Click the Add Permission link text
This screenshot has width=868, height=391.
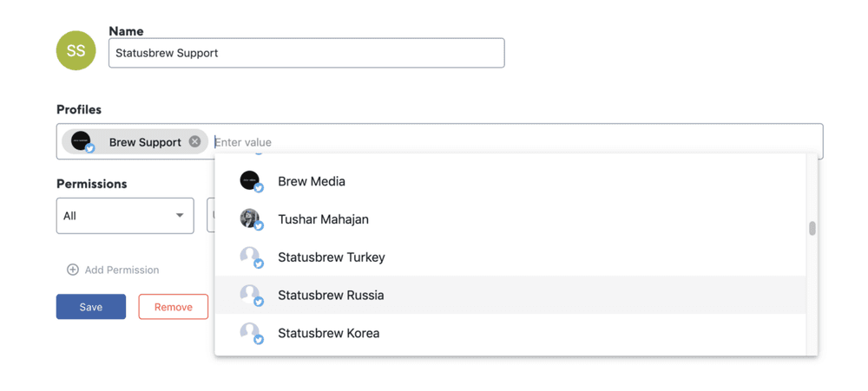click(x=122, y=270)
